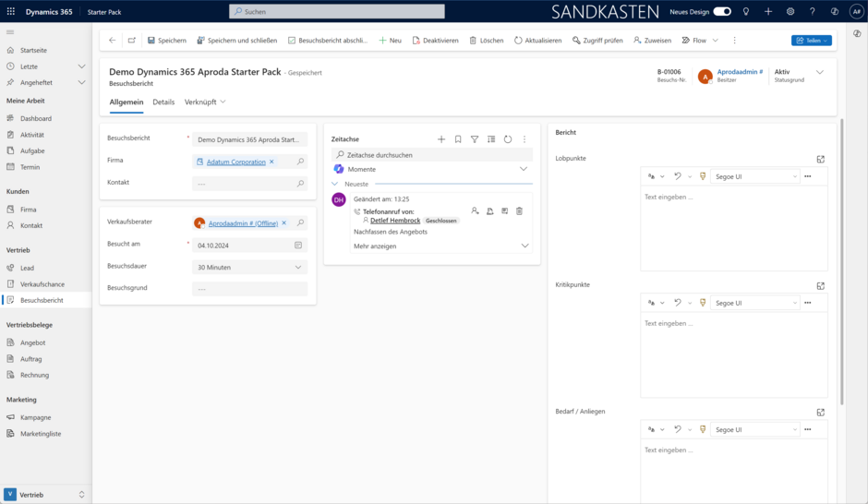Click the Kontakt lookup search icon
Image resolution: width=868 pixels, height=504 pixels.
[x=301, y=183]
